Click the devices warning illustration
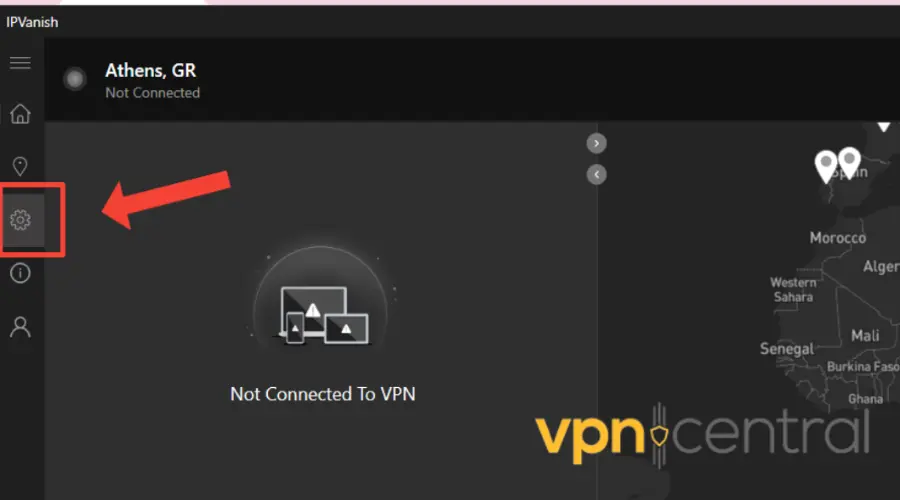The image size is (900, 500). coord(320,304)
